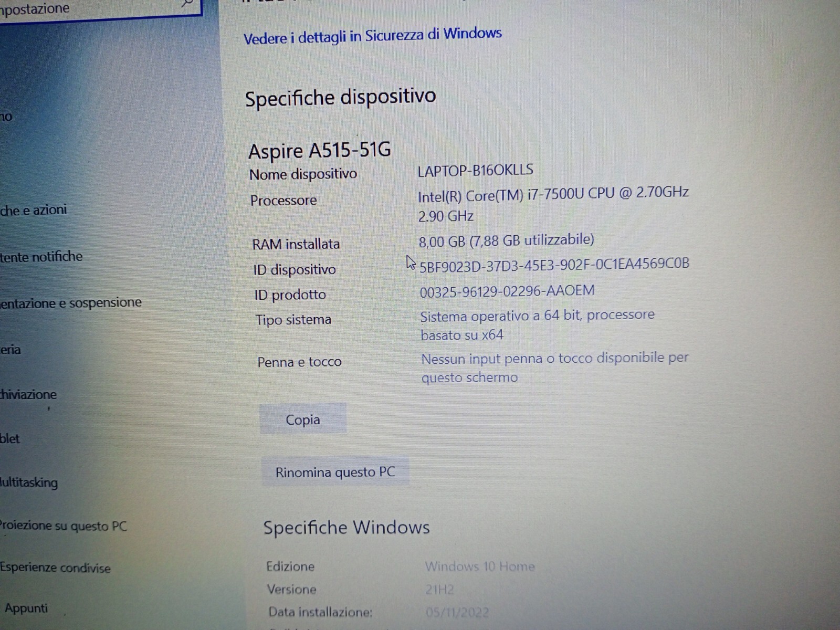Select the processor value 'Intel(R) Core(TM) i7-7500U'
Image resolution: width=840 pixels, height=630 pixels.
501,195
